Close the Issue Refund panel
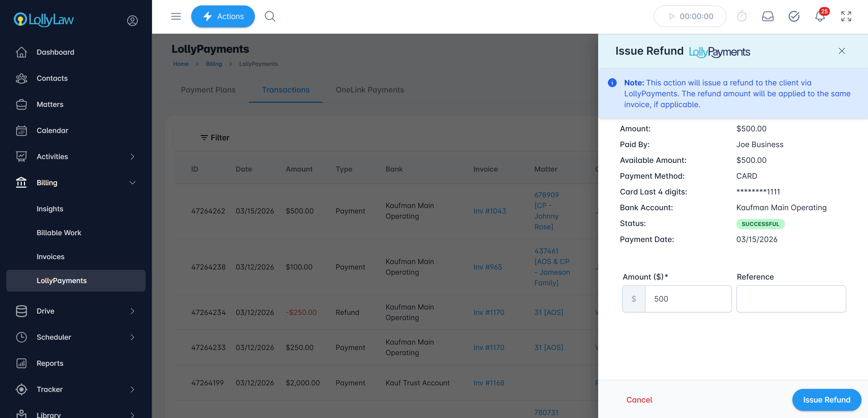The height and width of the screenshot is (418, 868). (841, 51)
